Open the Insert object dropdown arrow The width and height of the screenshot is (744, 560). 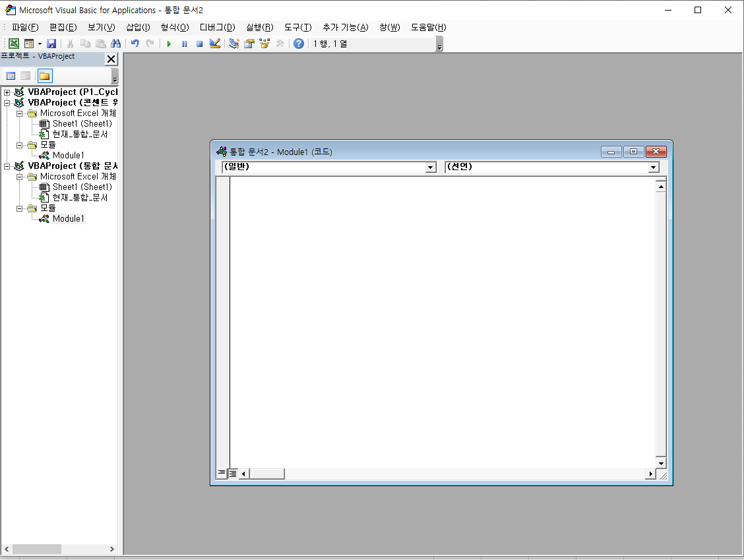point(40,44)
